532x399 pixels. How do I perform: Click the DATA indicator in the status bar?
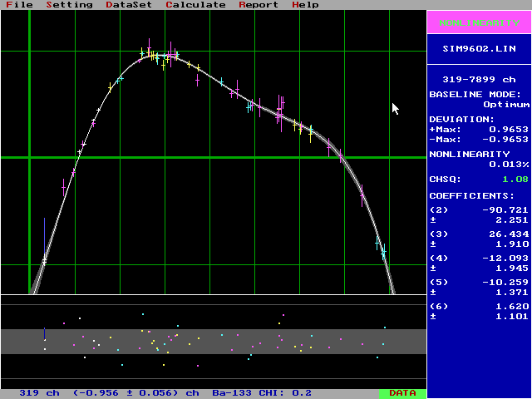pyautogui.click(x=402, y=393)
